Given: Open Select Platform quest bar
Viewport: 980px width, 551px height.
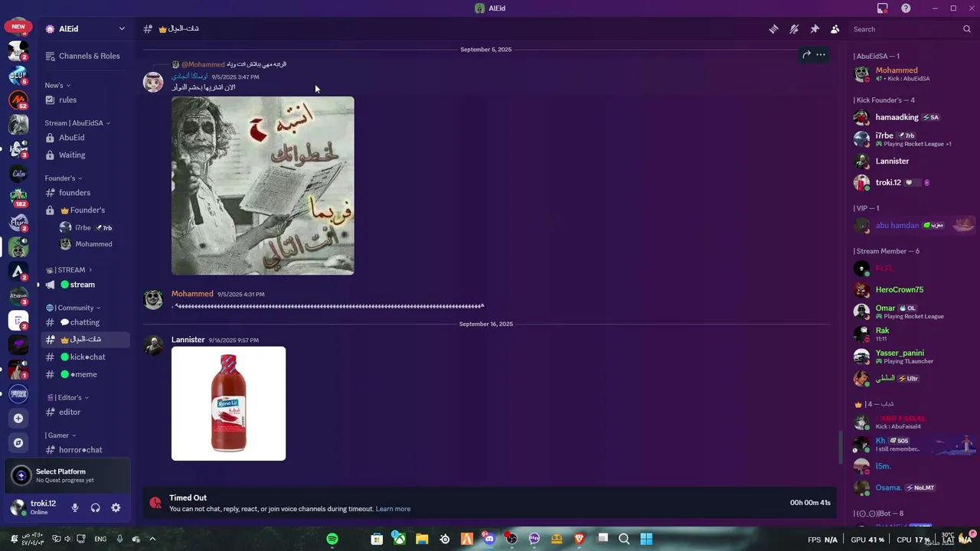Looking at the screenshot, I should (67, 475).
